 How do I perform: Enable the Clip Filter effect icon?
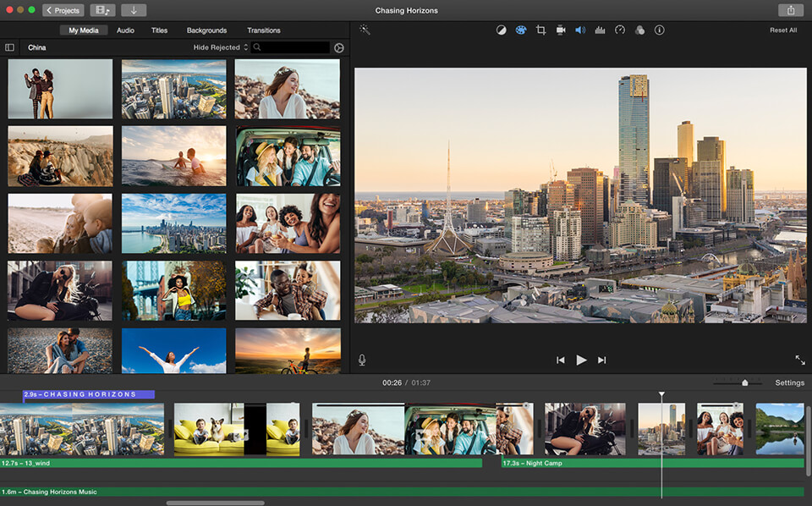click(x=640, y=30)
